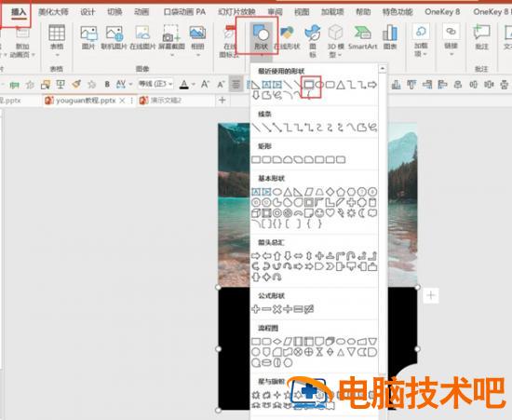
Task: Add a new document tab with plus
Action: pos(222,100)
